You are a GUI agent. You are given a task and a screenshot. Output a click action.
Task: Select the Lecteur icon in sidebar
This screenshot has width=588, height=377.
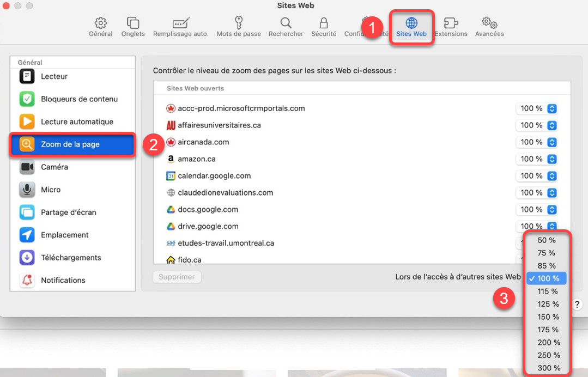[x=27, y=76]
